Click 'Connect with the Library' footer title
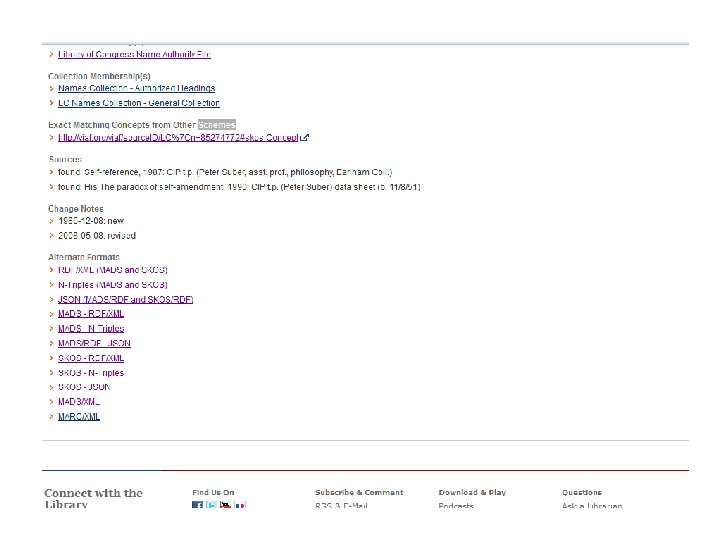Screen dimensions: 720x540 (x=93, y=498)
